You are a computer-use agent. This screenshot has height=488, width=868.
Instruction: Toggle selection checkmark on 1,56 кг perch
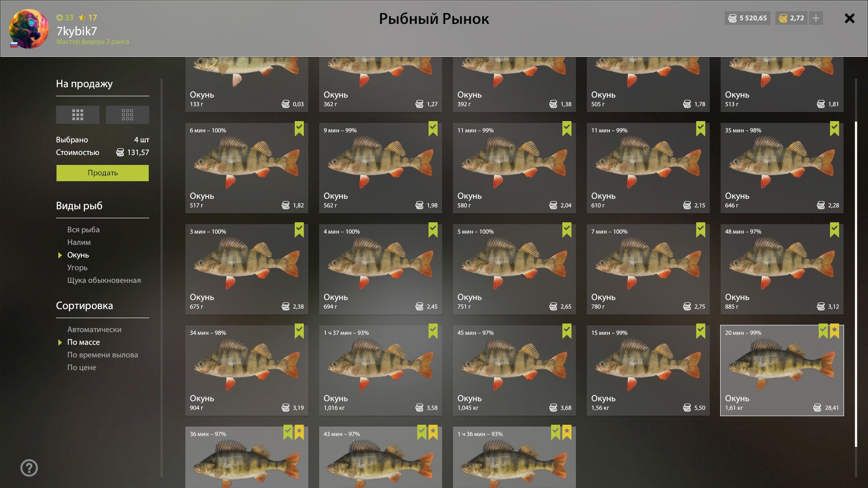701,331
